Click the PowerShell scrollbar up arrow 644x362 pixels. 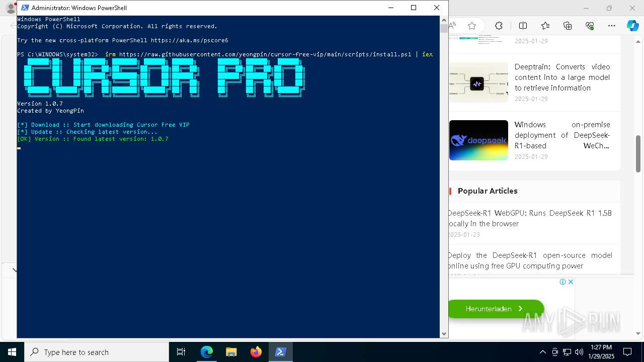[444, 20]
